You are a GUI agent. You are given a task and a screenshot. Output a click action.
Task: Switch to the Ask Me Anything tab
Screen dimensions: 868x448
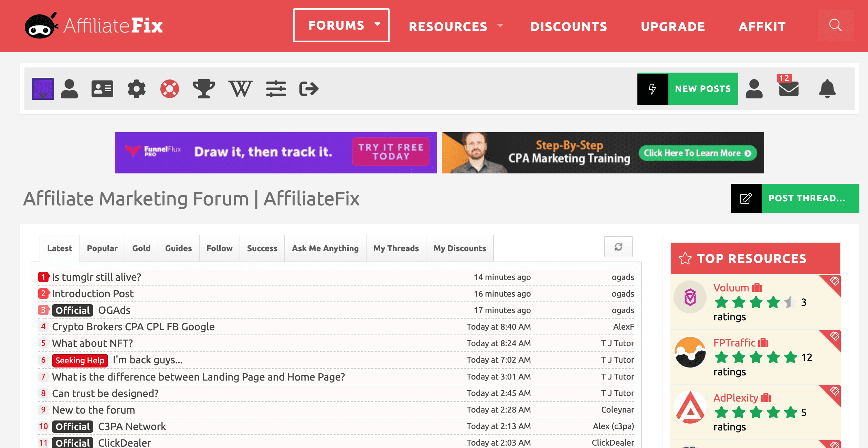pos(325,248)
